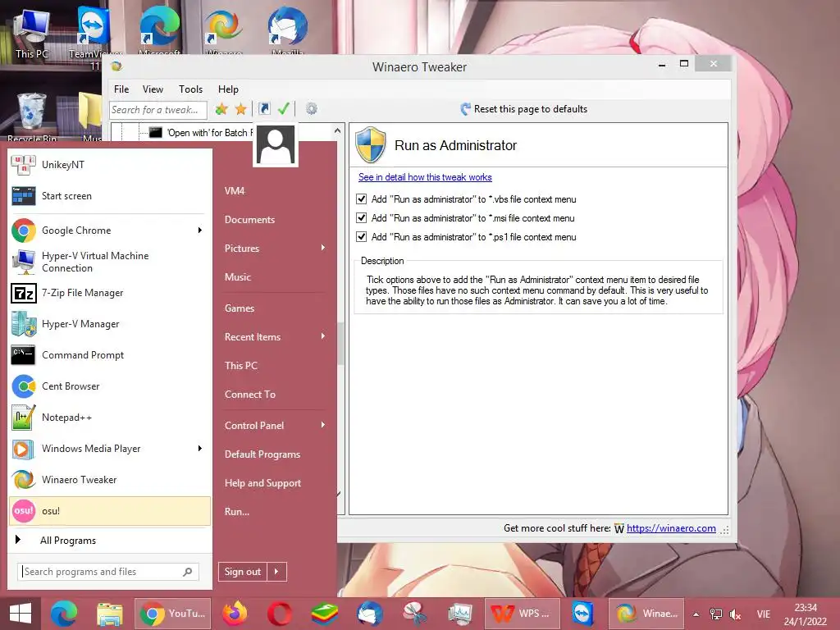Open 'See in detail how this tweak works' link

coord(426,177)
